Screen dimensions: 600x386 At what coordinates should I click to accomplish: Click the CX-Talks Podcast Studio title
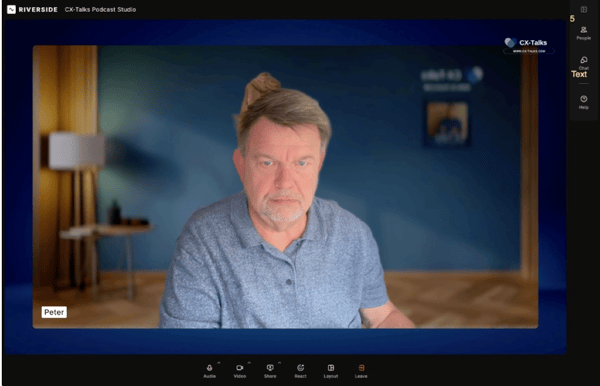point(100,10)
